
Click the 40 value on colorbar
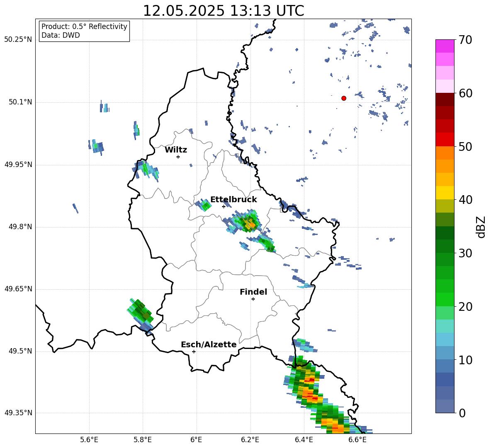pos(465,200)
